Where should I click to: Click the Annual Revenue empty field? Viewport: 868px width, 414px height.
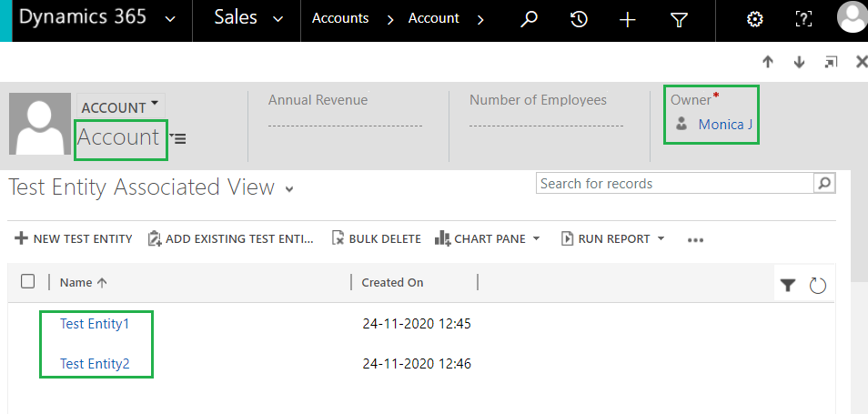point(345,126)
